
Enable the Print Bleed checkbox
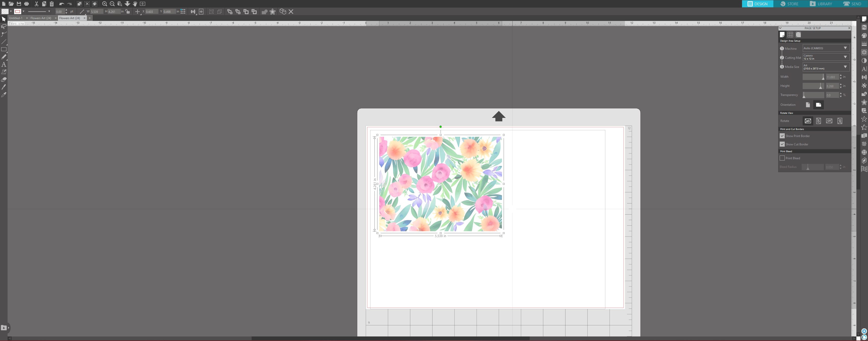pyautogui.click(x=782, y=158)
